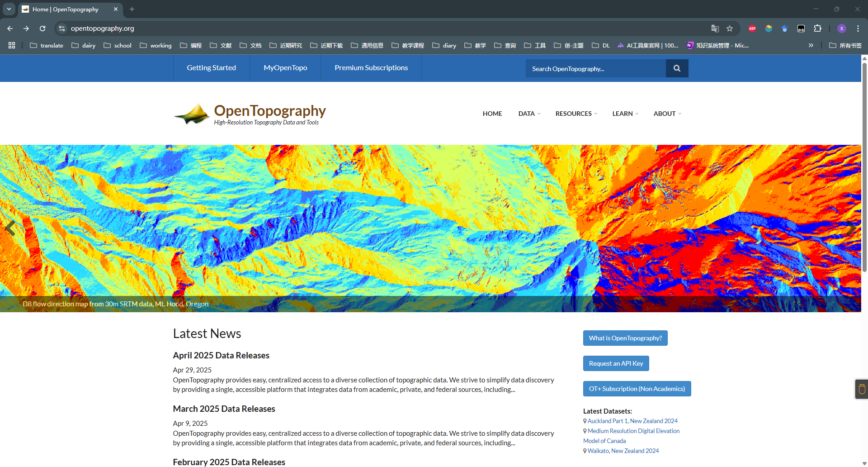Image resolution: width=868 pixels, height=467 pixels.
Task: Open the 工具 bookmark folder
Action: click(535, 45)
